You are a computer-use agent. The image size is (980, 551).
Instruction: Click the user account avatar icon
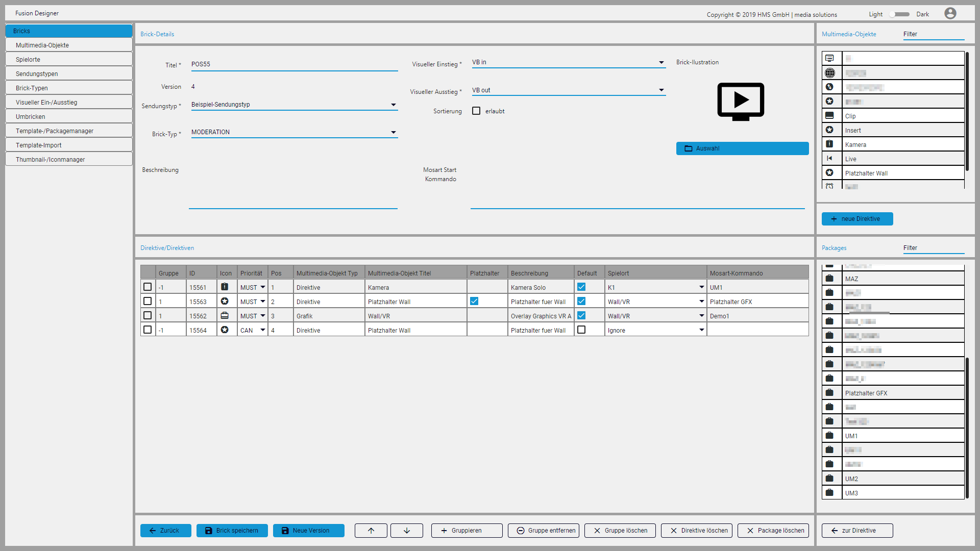(x=950, y=13)
